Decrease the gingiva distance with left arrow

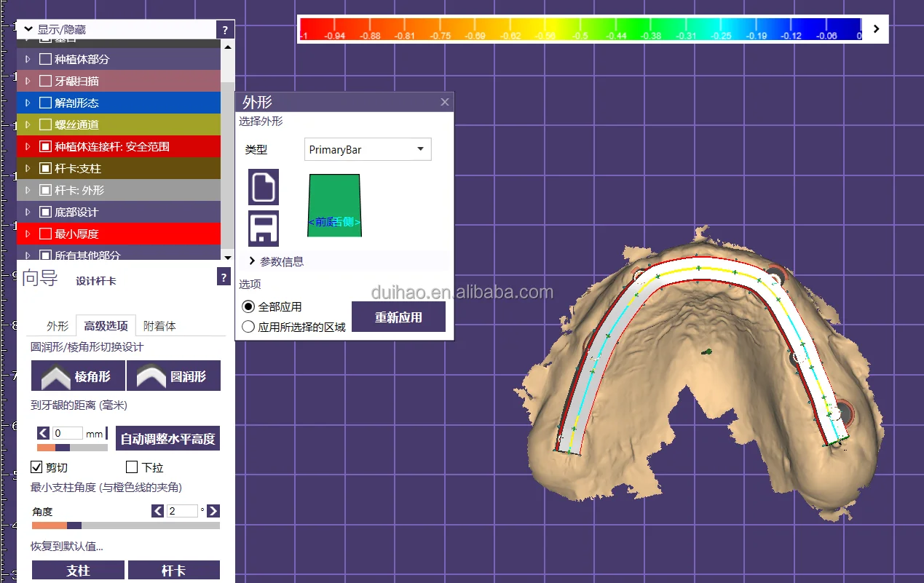pos(43,433)
